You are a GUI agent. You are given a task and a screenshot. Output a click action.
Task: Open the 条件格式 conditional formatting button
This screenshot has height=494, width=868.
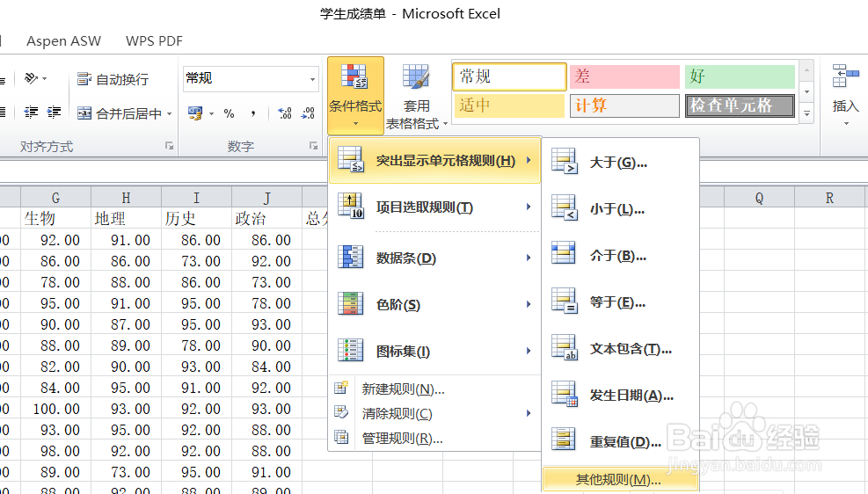(x=355, y=95)
